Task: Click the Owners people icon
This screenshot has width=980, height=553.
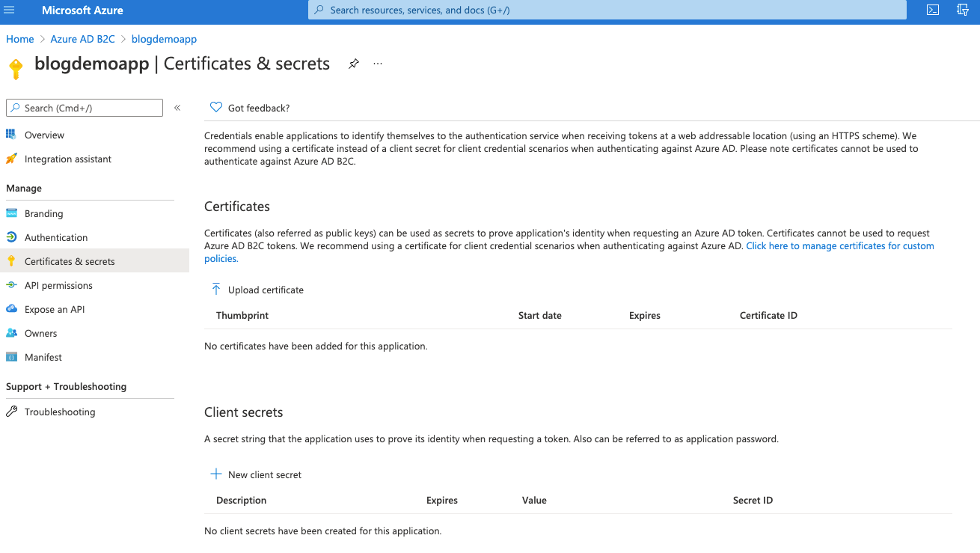Action: pyautogui.click(x=11, y=333)
